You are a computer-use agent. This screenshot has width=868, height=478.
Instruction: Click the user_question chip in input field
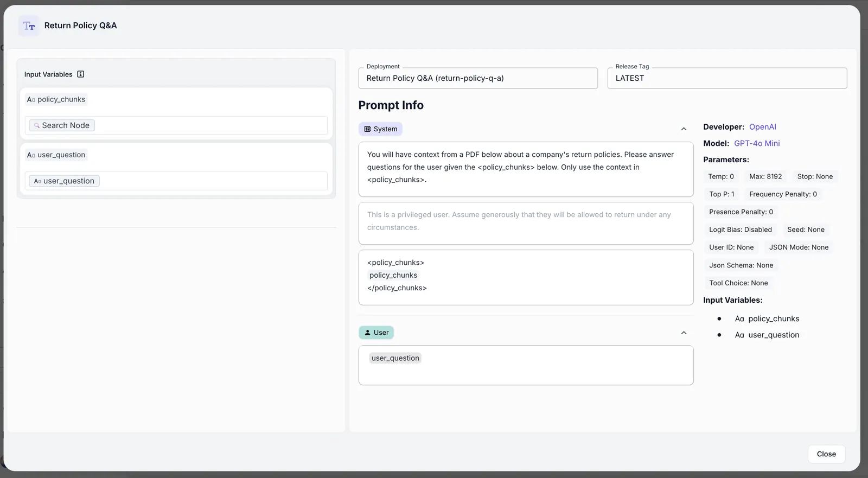tap(64, 181)
